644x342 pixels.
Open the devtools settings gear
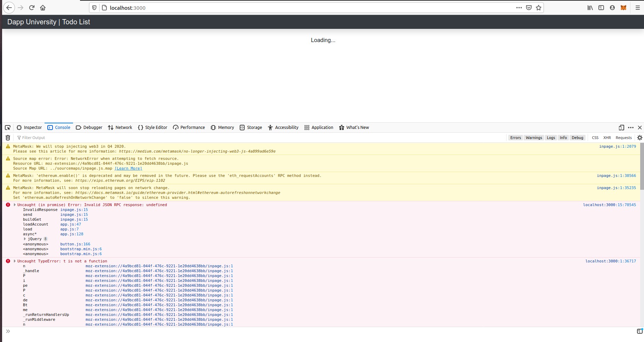[x=639, y=138]
